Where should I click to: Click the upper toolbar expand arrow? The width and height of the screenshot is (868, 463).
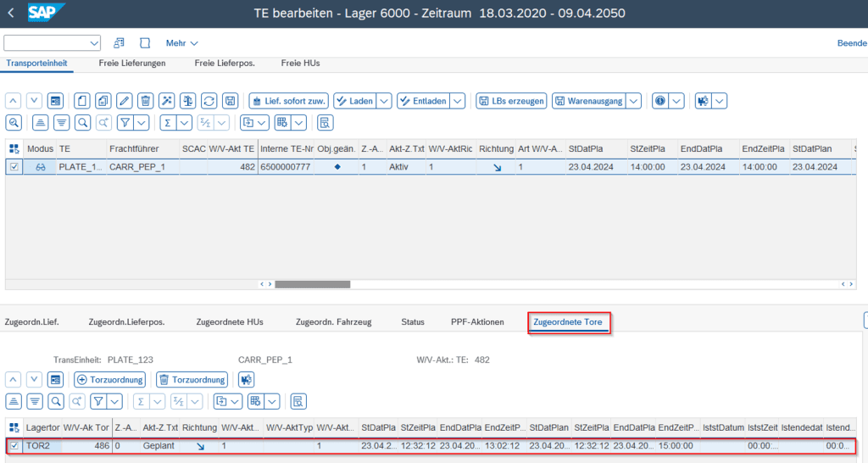click(x=34, y=101)
